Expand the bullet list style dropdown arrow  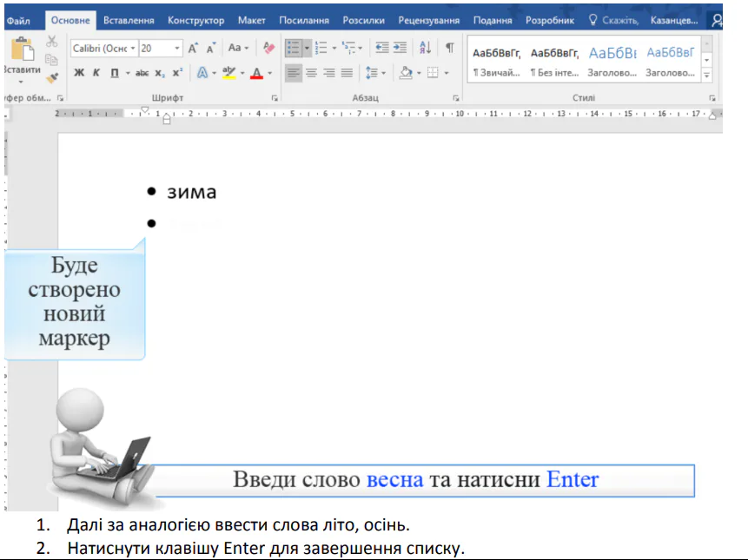pos(307,49)
